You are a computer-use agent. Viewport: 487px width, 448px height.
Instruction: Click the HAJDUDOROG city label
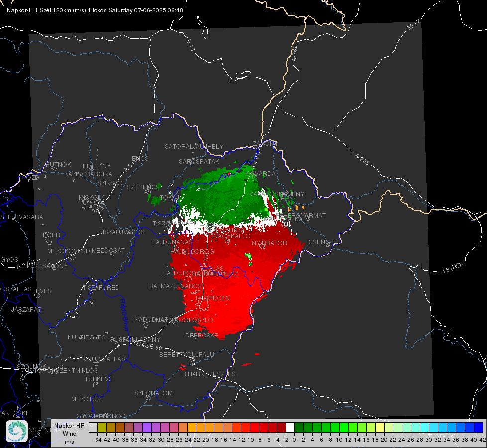(x=192, y=251)
